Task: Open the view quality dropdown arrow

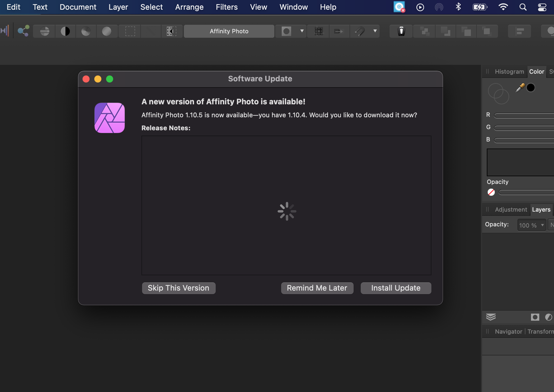Action: tap(302, 31)
